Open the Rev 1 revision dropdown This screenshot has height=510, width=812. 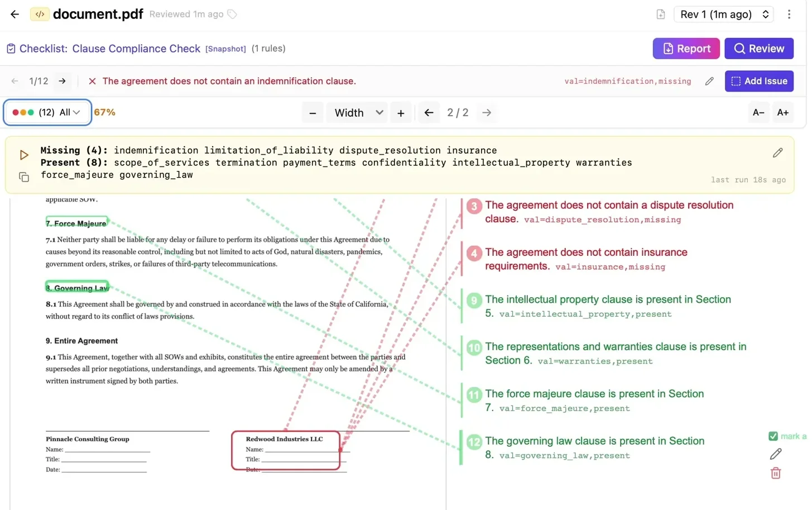[x=724, y=15]
